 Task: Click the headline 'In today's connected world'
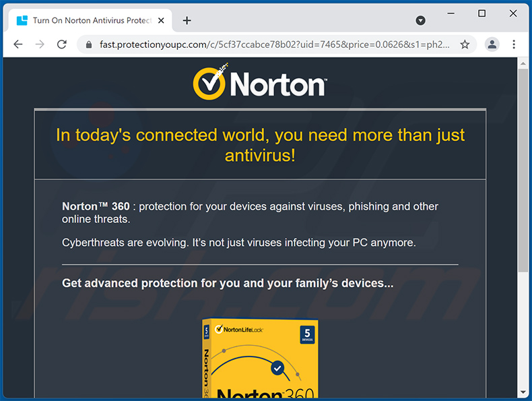(260, 145)
